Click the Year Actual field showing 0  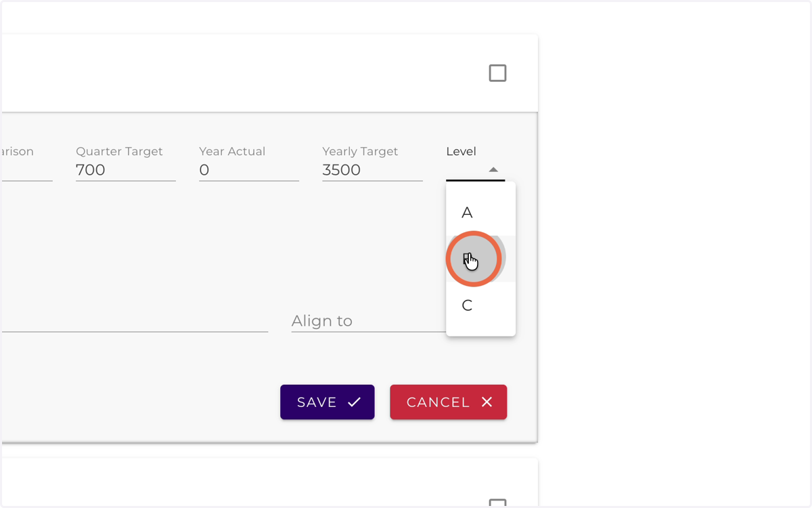249,170
